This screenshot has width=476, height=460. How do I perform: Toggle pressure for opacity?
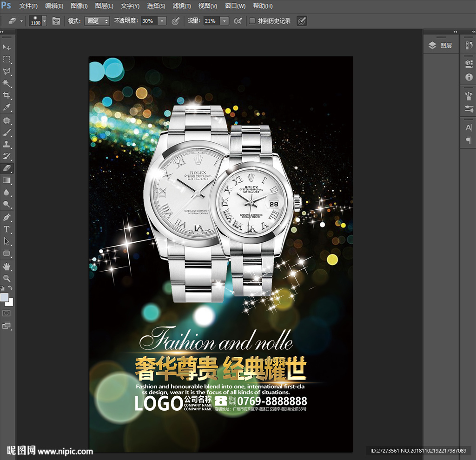click(175, 21)
